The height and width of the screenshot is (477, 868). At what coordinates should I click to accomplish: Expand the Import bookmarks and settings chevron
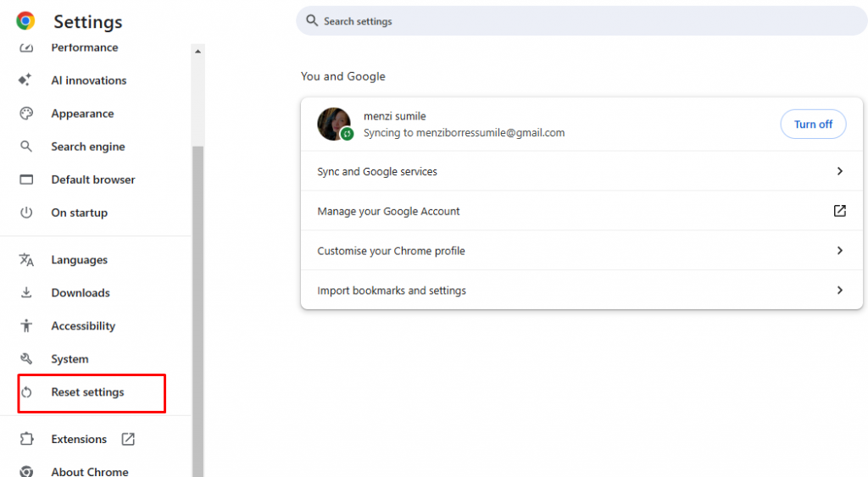[x=840, y=290]
